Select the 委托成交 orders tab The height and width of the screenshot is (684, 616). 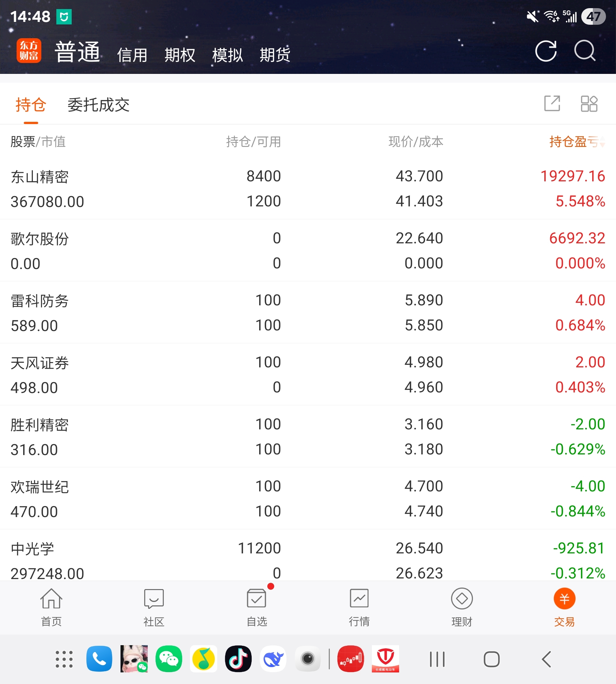(x=99, y=105)
